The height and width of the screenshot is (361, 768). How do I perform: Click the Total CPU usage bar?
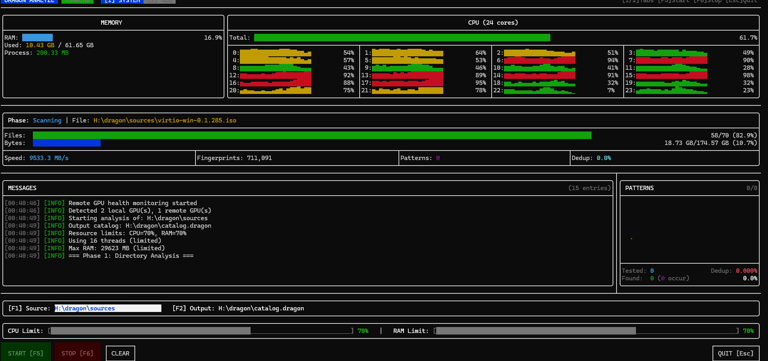pos(402,38)
